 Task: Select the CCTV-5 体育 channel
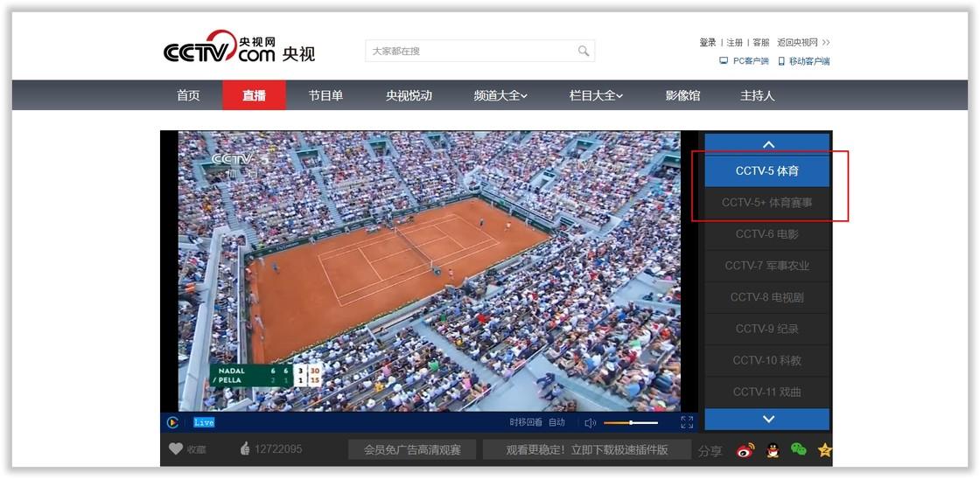(x=766, y=171)
